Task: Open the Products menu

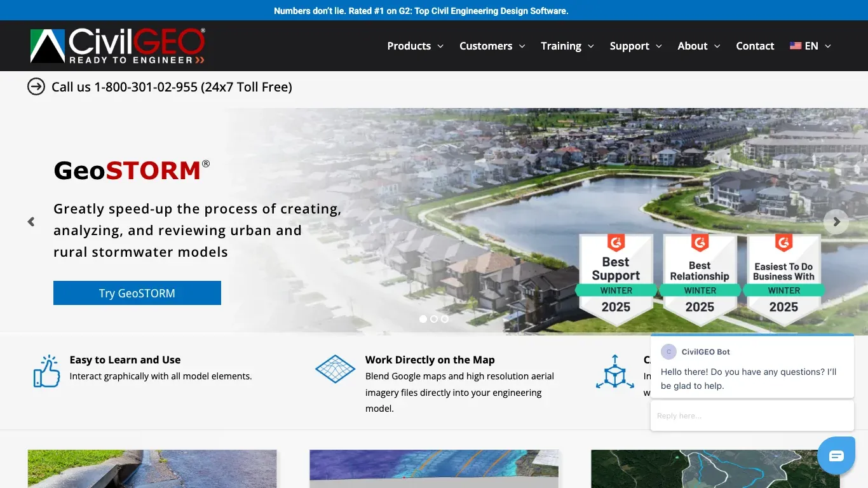Action: (x=409, y=46)
